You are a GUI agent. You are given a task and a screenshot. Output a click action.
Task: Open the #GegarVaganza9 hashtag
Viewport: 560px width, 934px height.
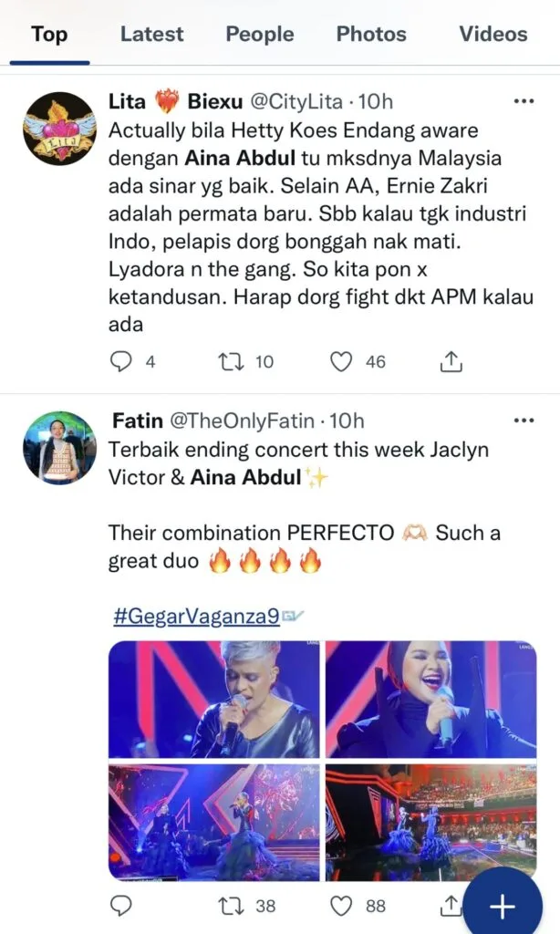(196, 617)
